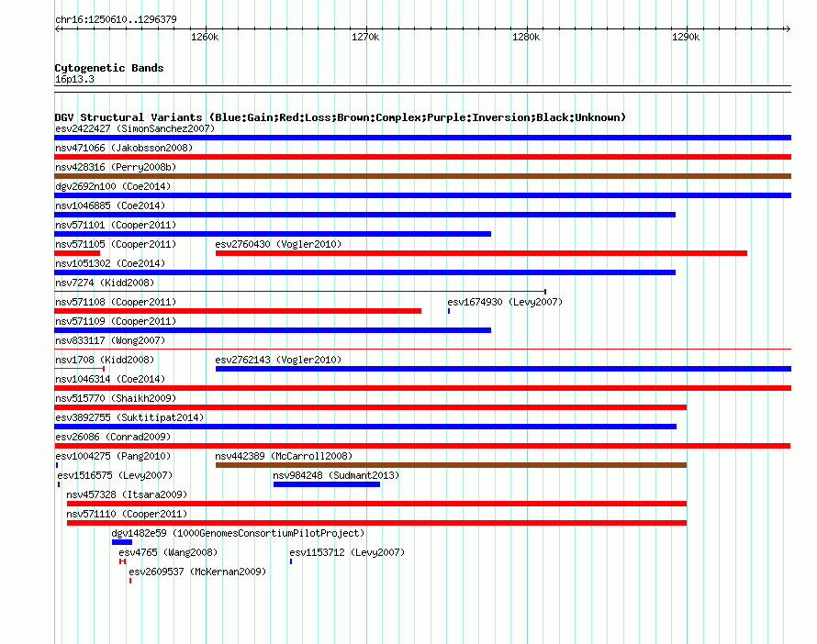Open the esv1153712 (Levy2007) label

tap(347, 552)
